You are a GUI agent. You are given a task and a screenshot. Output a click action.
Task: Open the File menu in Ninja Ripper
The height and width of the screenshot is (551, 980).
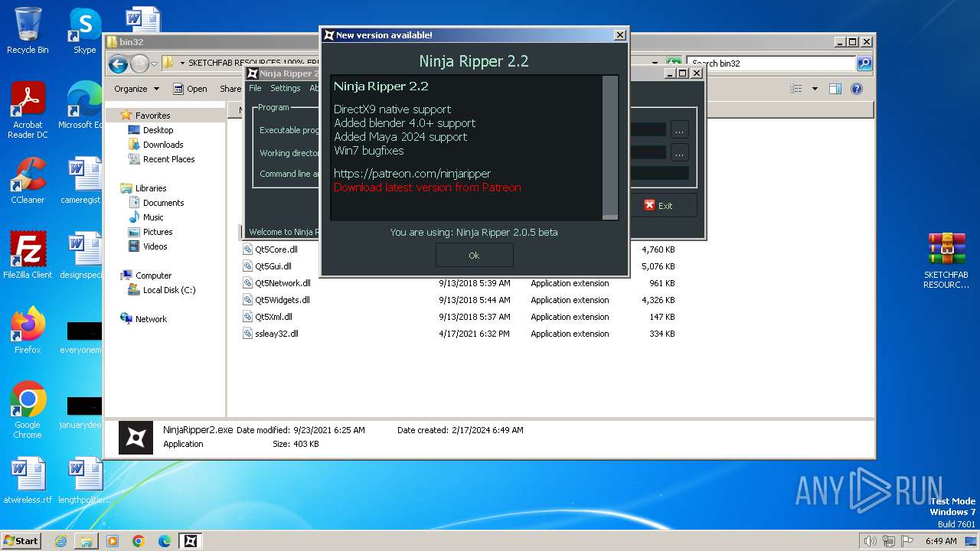tap(255, 88)
